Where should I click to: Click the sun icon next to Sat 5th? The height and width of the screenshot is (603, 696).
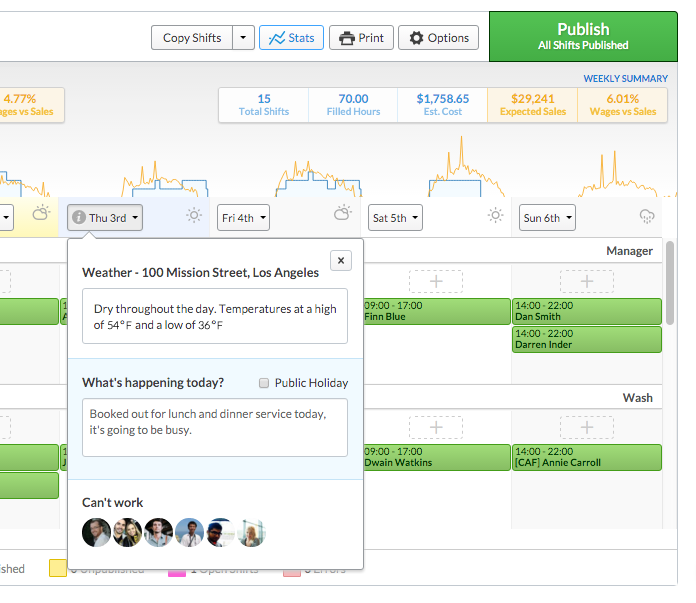[494, 216]
